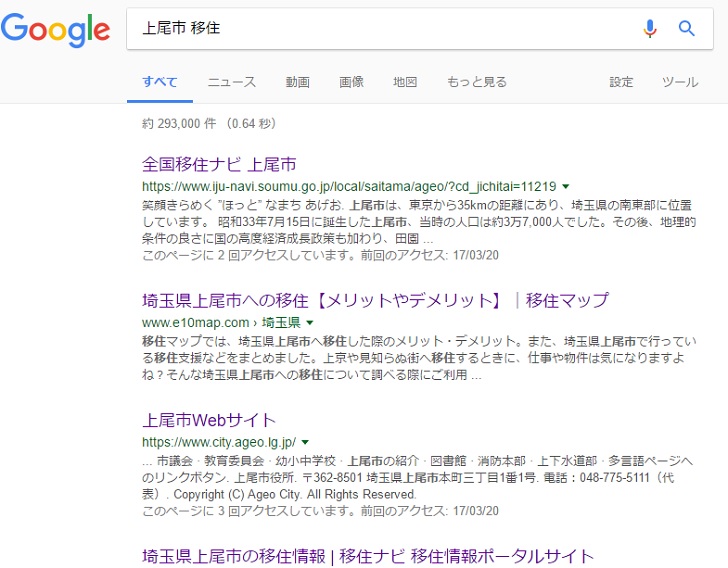
Task: Click the iju-navi.soumu.go.jp green URL text
Action: coord(349,187)
